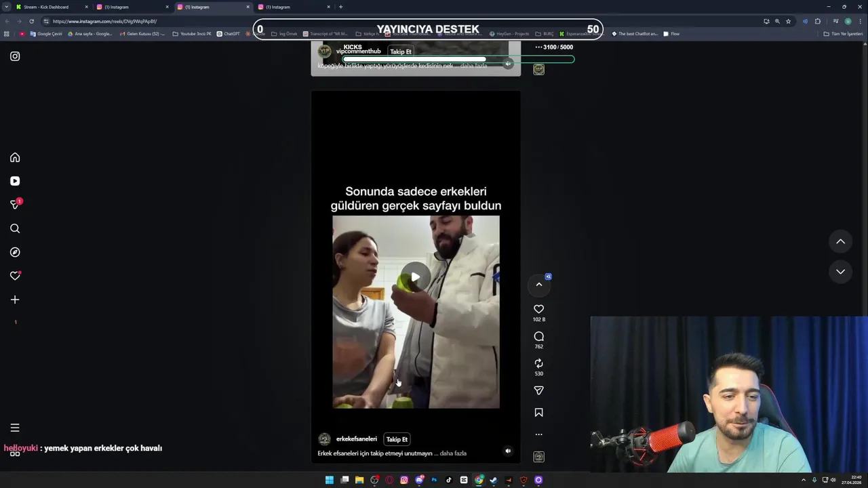Open Google Çeviri bookmark
The height and width of the screenshot is (488, 868).
click(46, 34)
